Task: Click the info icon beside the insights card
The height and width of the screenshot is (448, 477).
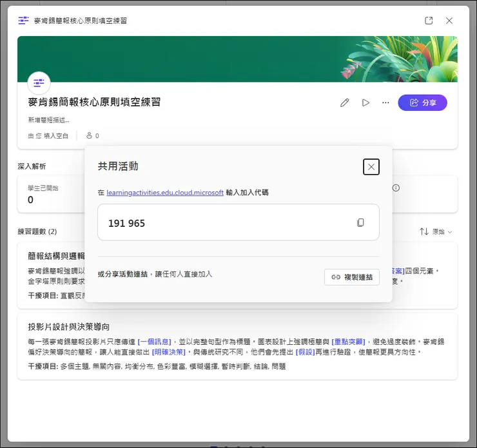Action: tap(396, 188)
